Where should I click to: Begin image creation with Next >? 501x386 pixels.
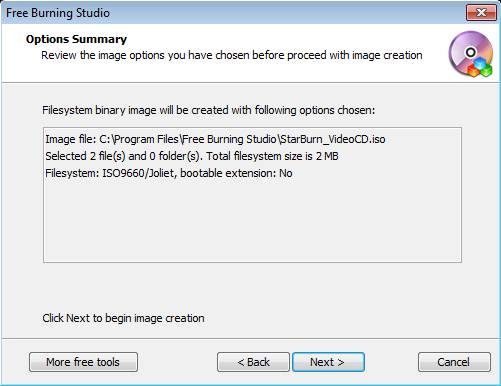point(328,362)
